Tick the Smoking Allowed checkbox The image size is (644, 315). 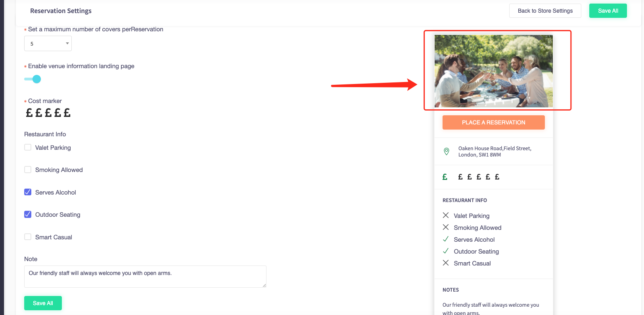28,170
